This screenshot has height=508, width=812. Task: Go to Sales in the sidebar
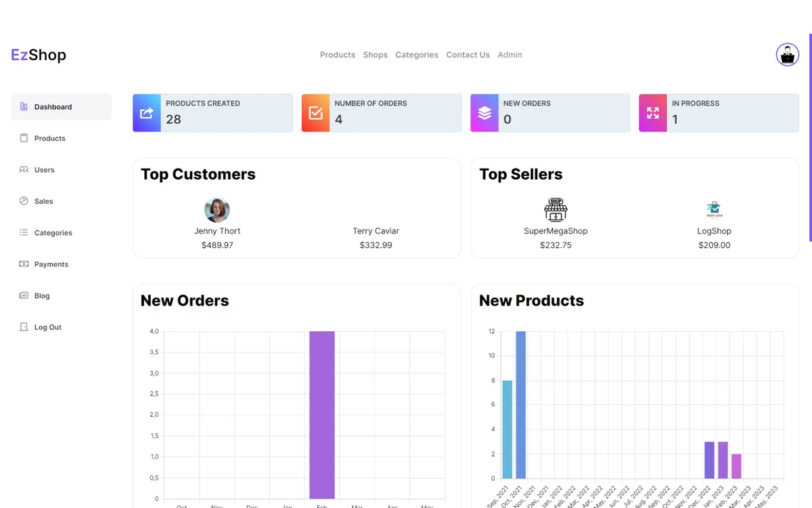[x=61, y=201]
